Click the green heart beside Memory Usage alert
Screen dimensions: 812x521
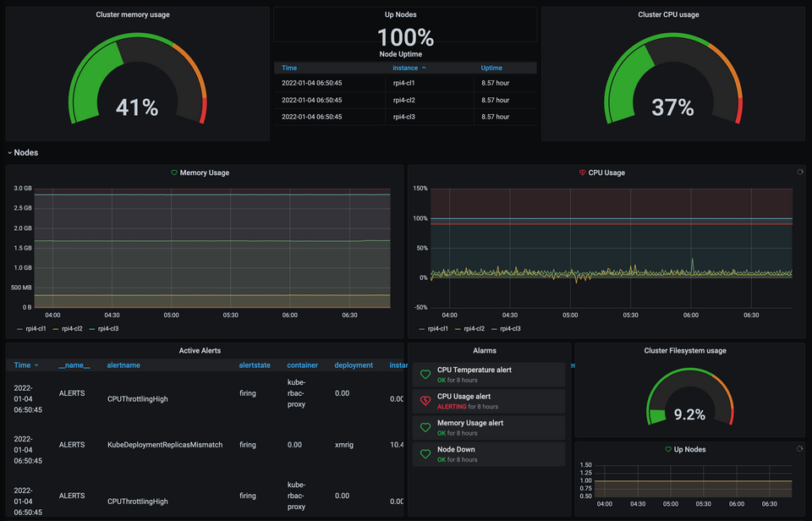tap(424, 426)
